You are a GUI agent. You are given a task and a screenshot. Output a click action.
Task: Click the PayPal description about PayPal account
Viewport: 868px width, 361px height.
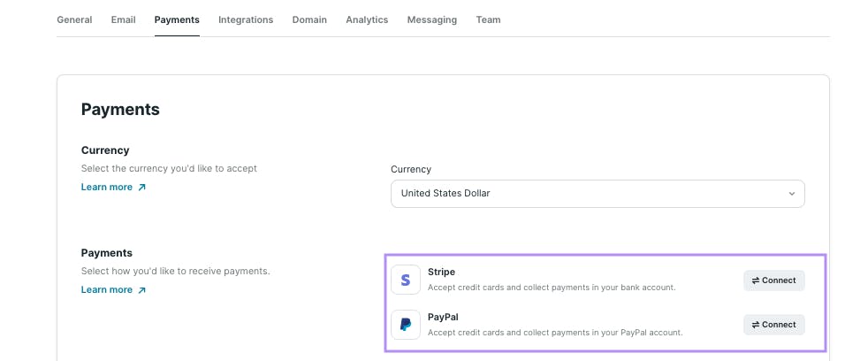(x=555, y=333)
